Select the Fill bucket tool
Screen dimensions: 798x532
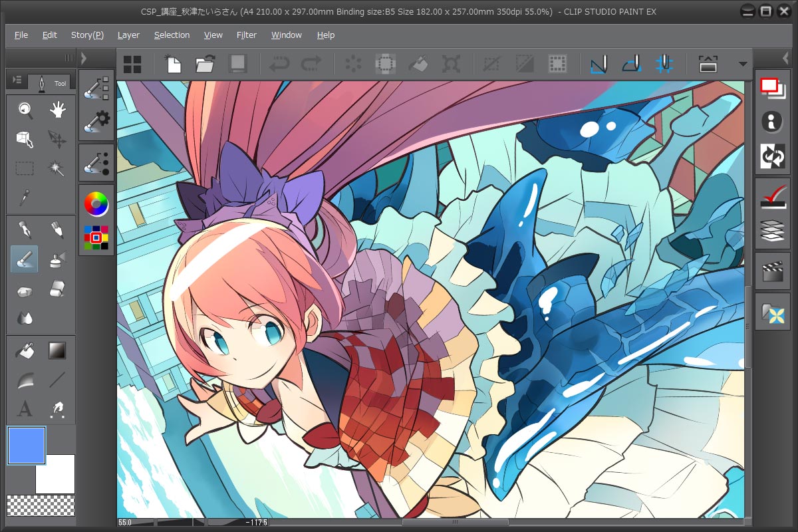click(x=25, y=350)
